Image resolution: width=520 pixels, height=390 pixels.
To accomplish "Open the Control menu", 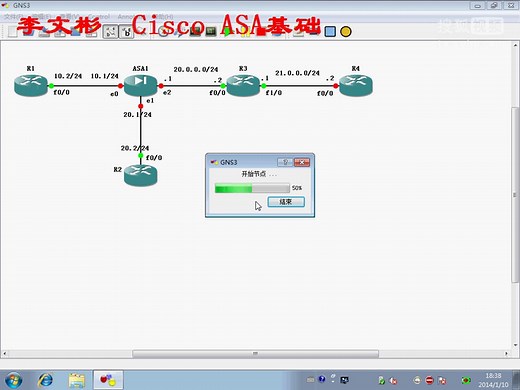I will [x=98, y=16].
